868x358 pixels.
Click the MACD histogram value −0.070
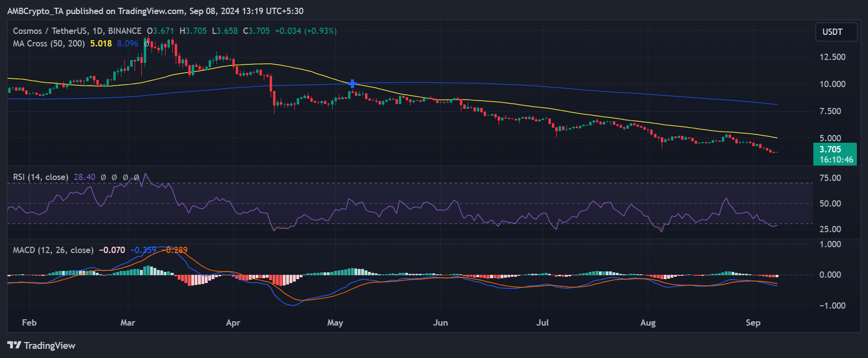[x=112, y=250]
